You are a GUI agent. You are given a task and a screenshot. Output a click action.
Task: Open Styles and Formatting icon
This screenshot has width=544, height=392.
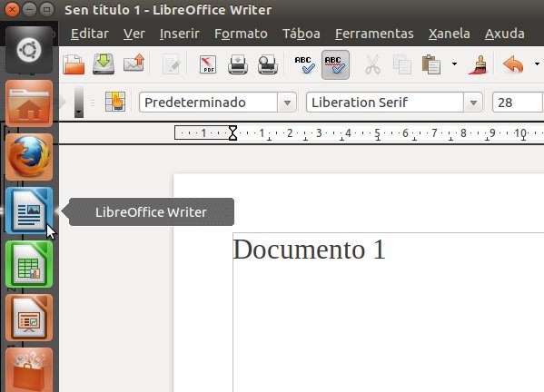115,102
